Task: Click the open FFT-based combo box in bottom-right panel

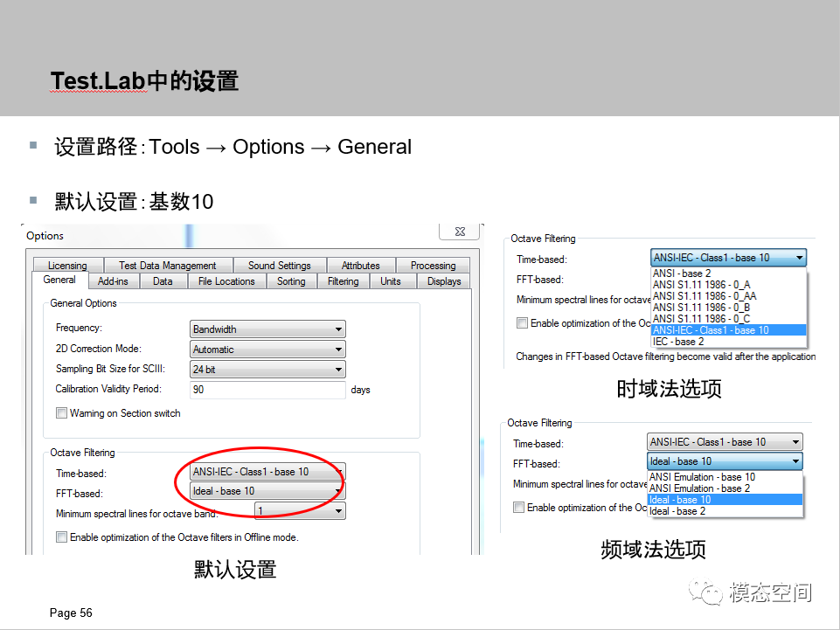Action: point(725,461)
